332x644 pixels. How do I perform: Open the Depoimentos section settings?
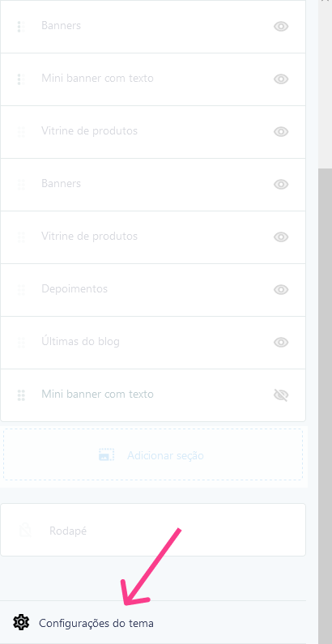point(153,290)
